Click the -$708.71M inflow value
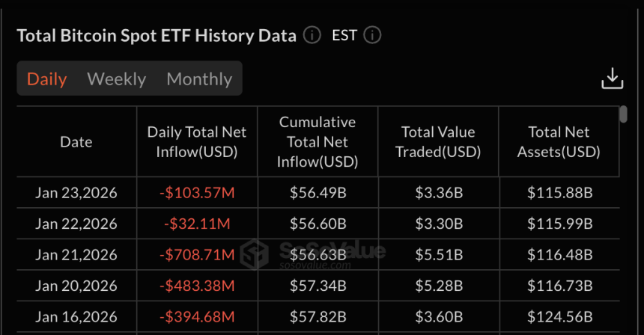This screenshot has height=335, width=644. pyautogui.click(x=197, y=255)
